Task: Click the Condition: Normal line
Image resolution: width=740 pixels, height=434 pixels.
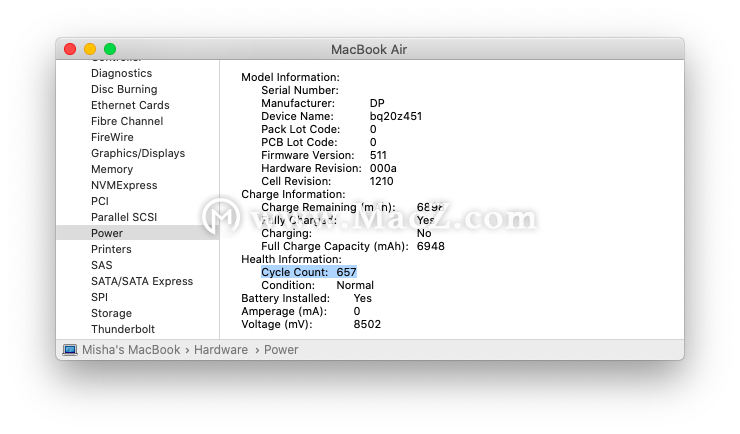Action: point(317,285)
